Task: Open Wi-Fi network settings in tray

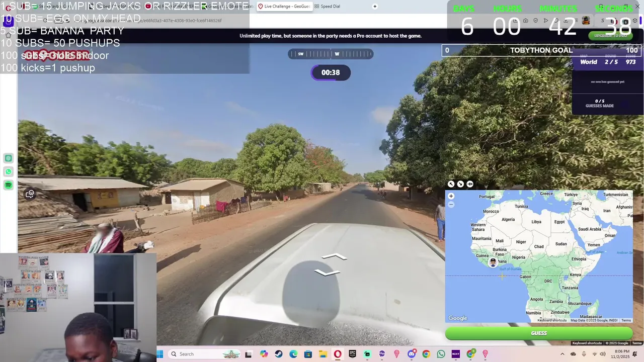Action: (x=594, y=354)
